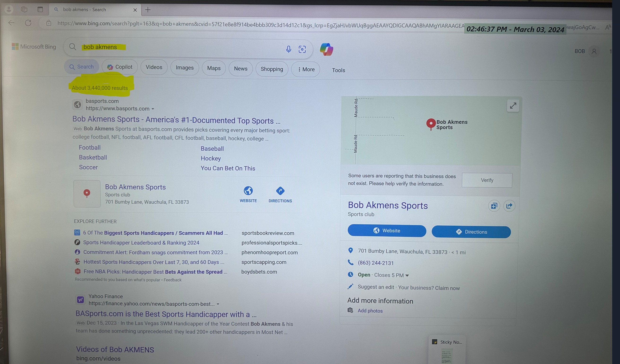Click the blue Website button
620x364 pixels.
click(x=387, y=231)
